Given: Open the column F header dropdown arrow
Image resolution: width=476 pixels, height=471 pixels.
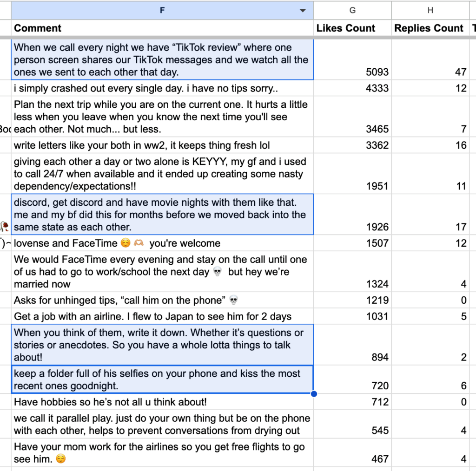Looking at the screenshot, I should (x=303, y=11).
